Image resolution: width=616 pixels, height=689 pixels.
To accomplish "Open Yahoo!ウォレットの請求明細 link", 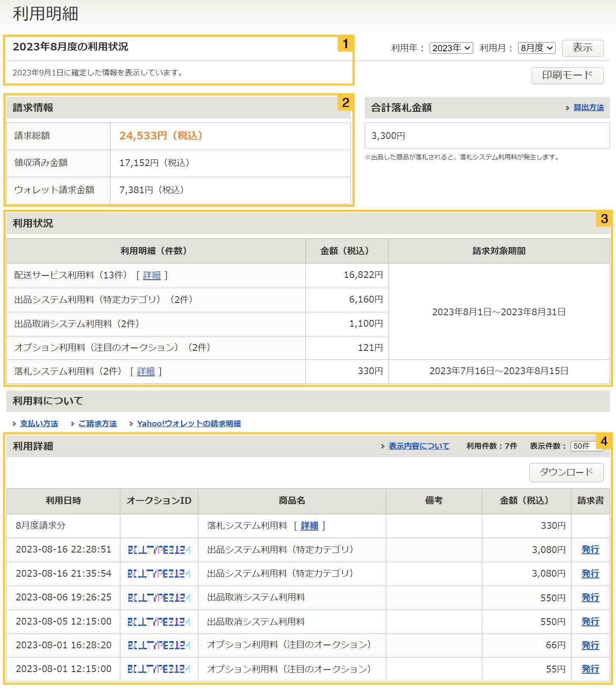I will point(189,423).
